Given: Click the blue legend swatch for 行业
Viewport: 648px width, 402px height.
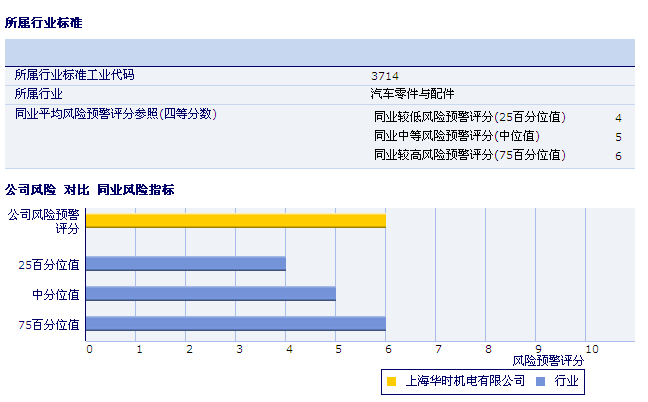Looking at the screenshot, I should coord(540,382).
